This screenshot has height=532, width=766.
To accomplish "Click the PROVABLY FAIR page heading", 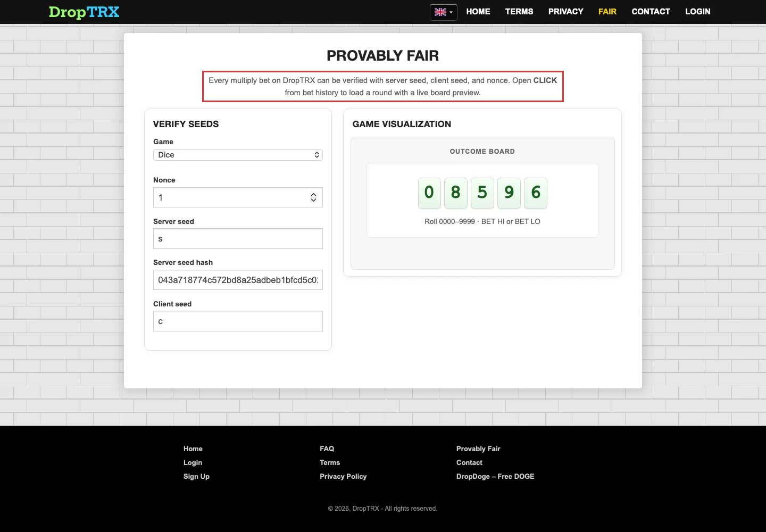I will click(x=383, y=56).
